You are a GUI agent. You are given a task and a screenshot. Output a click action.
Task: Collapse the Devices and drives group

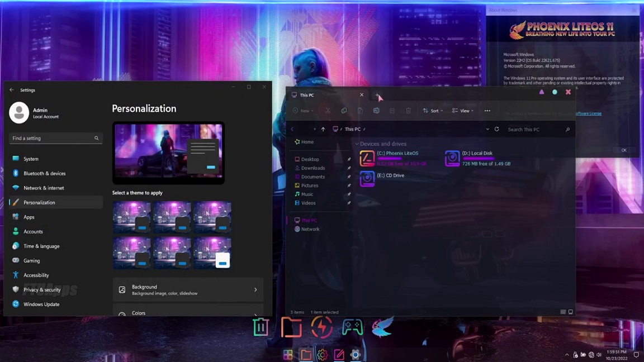point(357,144)
